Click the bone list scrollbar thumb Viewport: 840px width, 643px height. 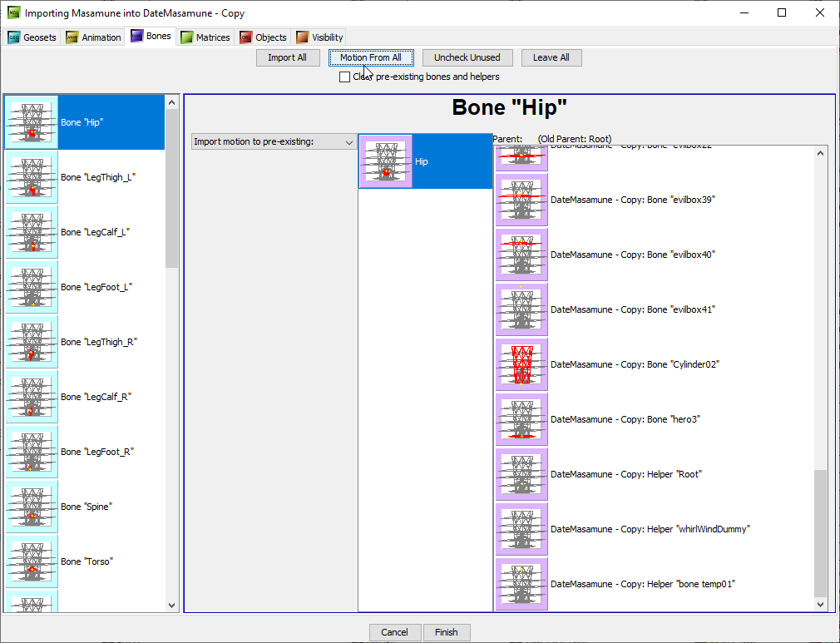point(171,188)
